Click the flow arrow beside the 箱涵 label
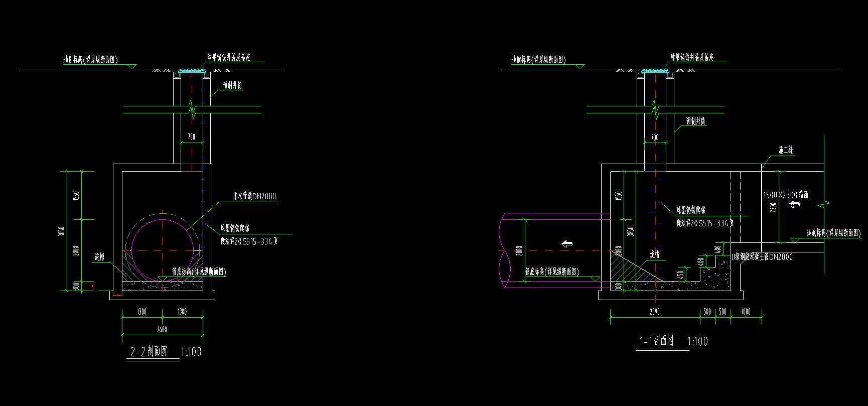 point(794,204)
